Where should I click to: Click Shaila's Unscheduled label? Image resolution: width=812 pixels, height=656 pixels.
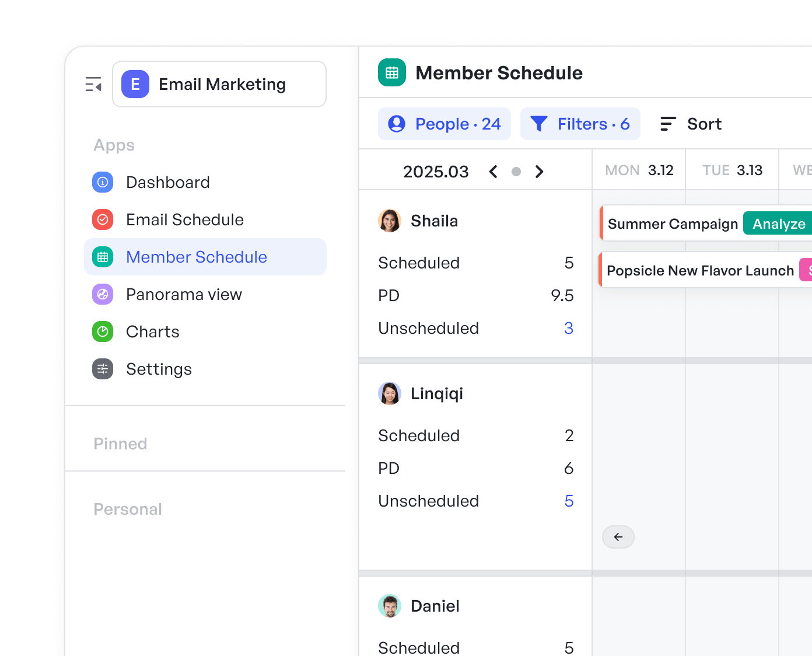coord(428,328)
